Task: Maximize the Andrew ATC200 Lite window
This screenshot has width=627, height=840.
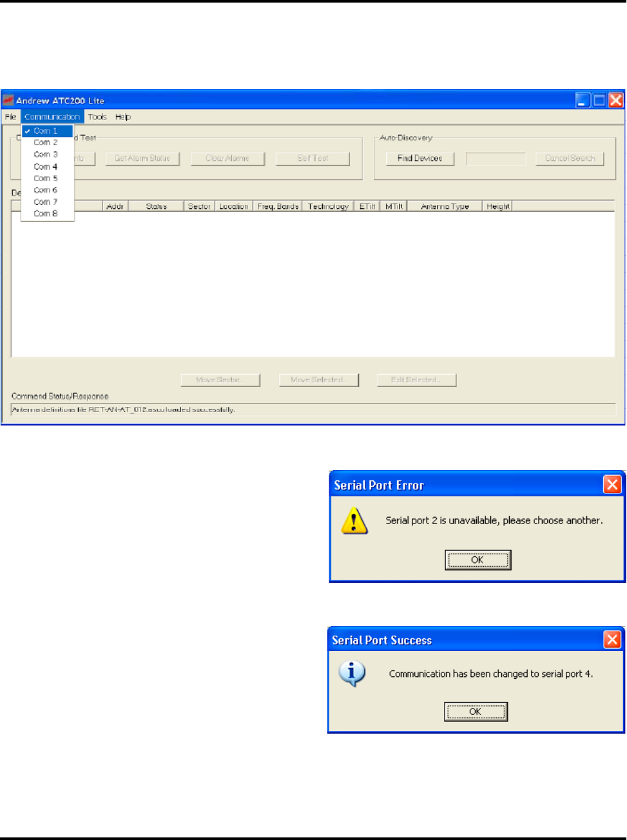Action: 599,100
